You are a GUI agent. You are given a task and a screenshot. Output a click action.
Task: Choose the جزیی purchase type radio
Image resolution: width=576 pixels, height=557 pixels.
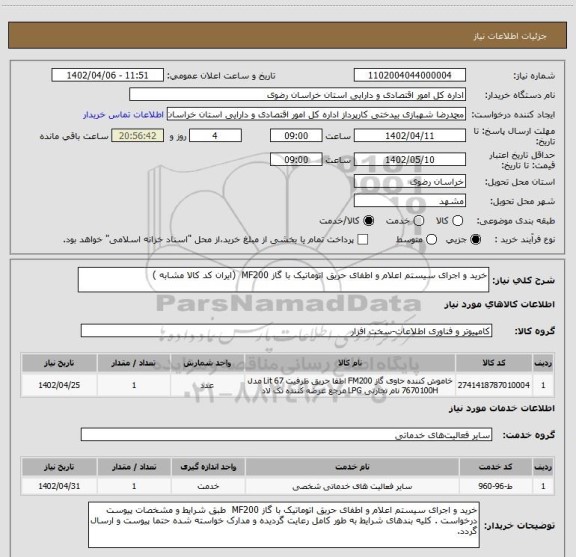(475, 240)
